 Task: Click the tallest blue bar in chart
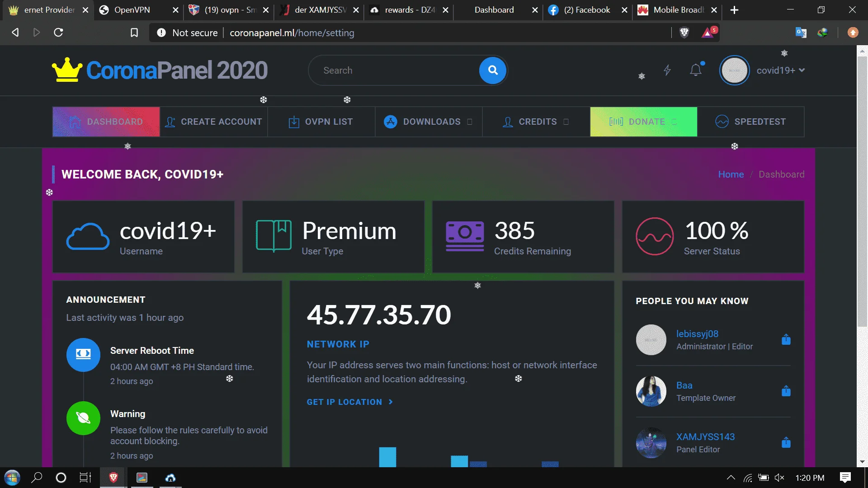387,457
